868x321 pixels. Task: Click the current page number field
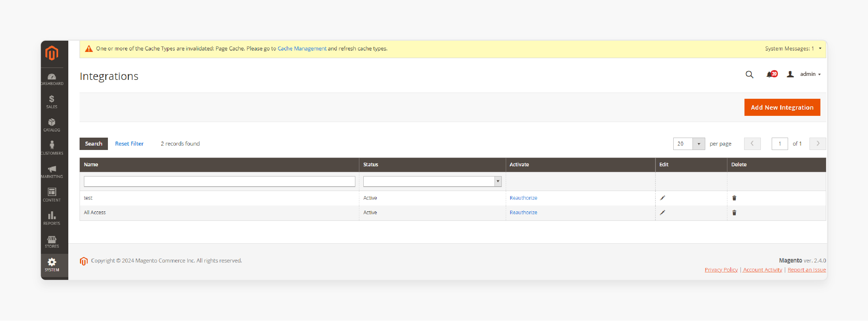pos(780,144)
